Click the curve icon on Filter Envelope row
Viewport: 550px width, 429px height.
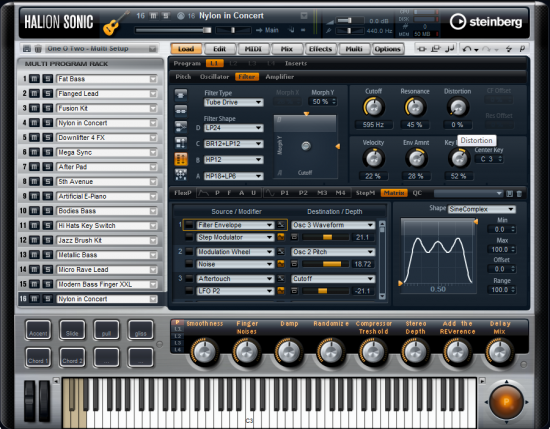[x=281, y=225]
